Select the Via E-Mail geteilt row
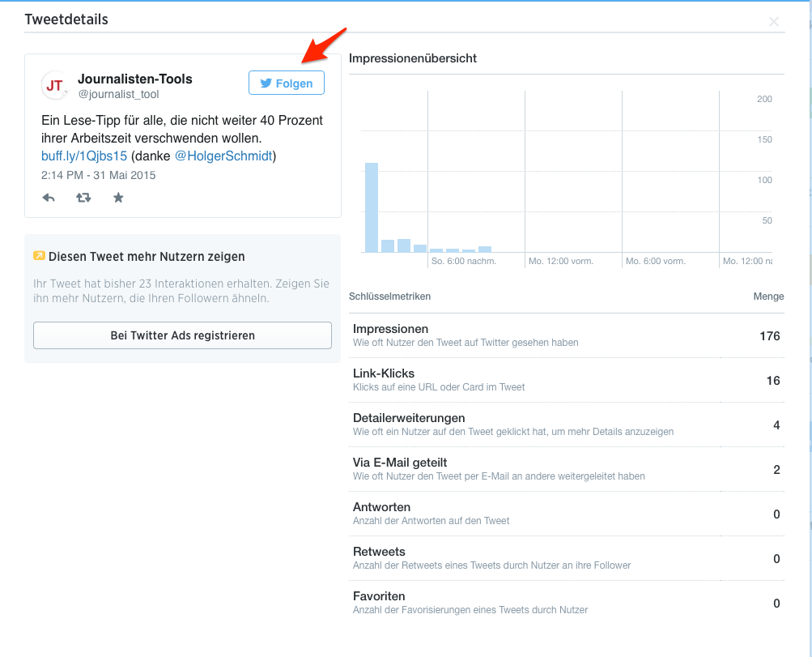The image size is (812, 657). coord(566,469)
